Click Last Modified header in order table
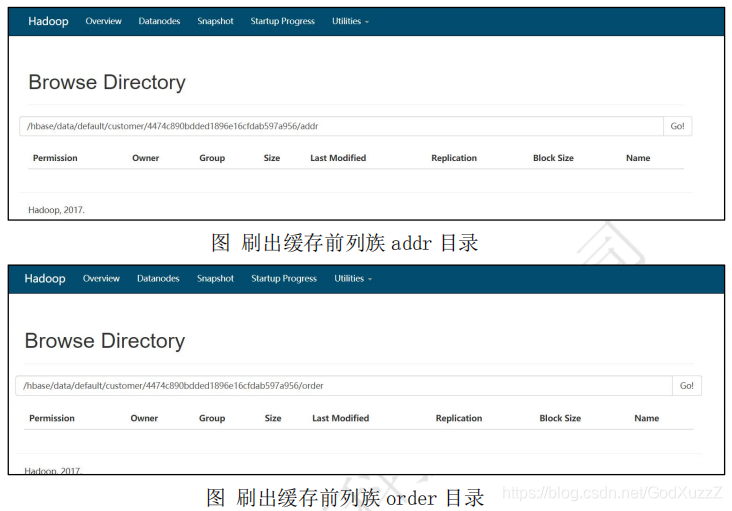Image resolution: width=732 pixels, height=511 pixels. tap(340, 418)
